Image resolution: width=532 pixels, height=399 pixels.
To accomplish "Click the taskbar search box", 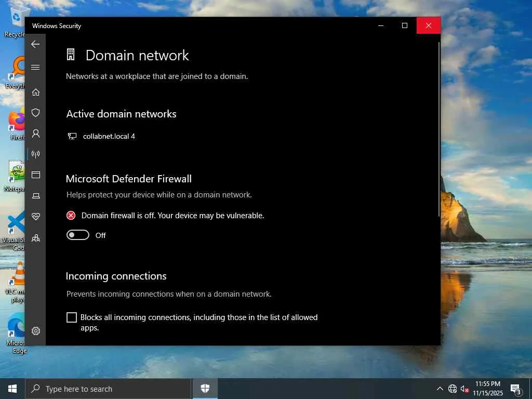I will [108, 389].
